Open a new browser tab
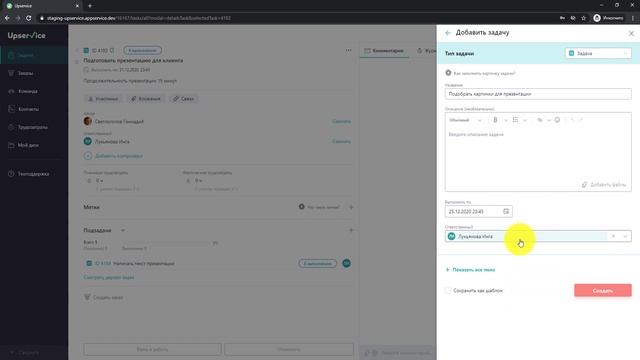This screenshot has height=360, width=640. (90, 6)
